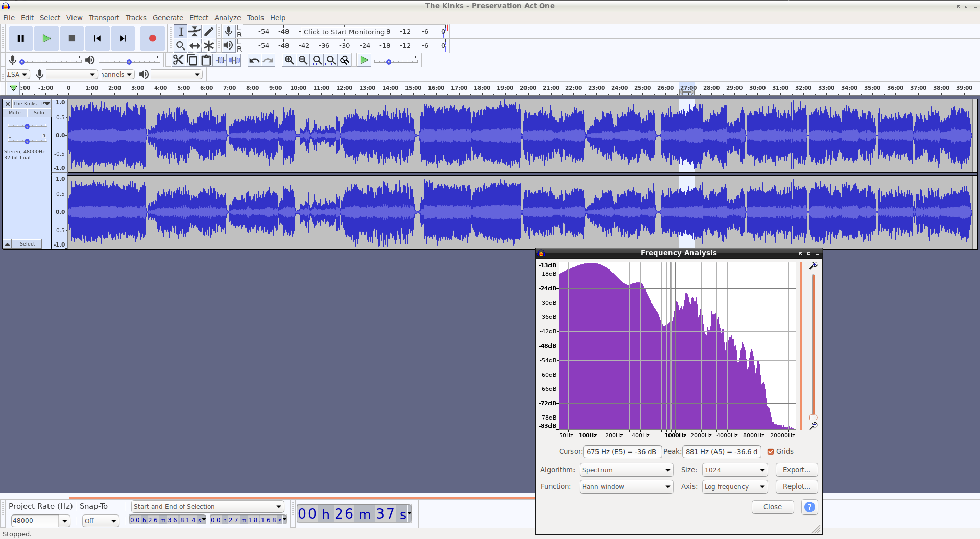Click the Frequency Analysis zoom-in magnifier
This screenshot has width=980, height=539.
[x=814, y=266]
